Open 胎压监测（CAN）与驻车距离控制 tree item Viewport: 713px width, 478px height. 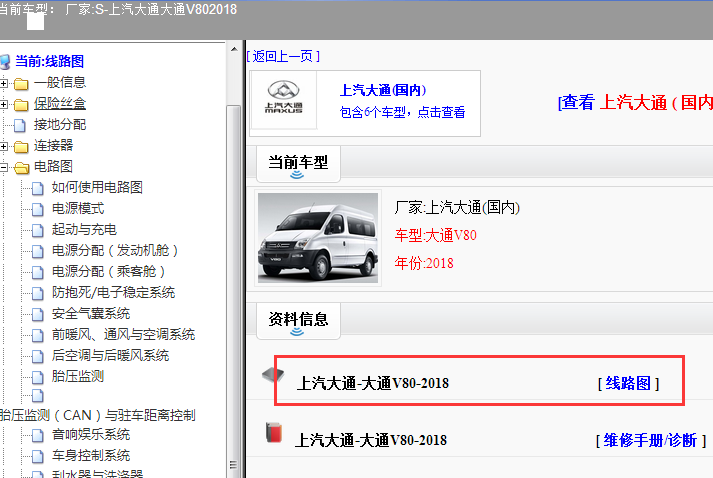pos(98,415)
